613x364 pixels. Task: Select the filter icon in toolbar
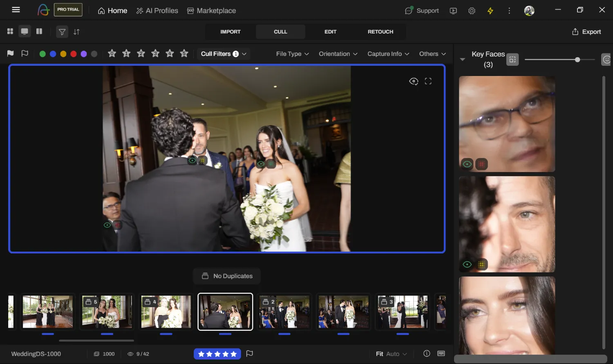(62, 31)
